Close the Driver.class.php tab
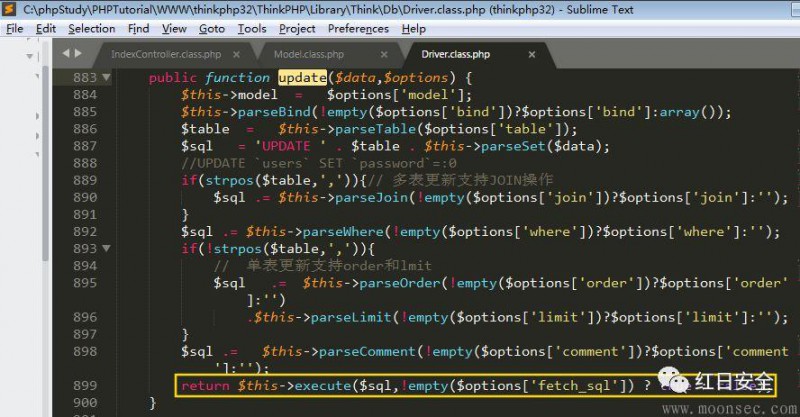 pos(532,54)
